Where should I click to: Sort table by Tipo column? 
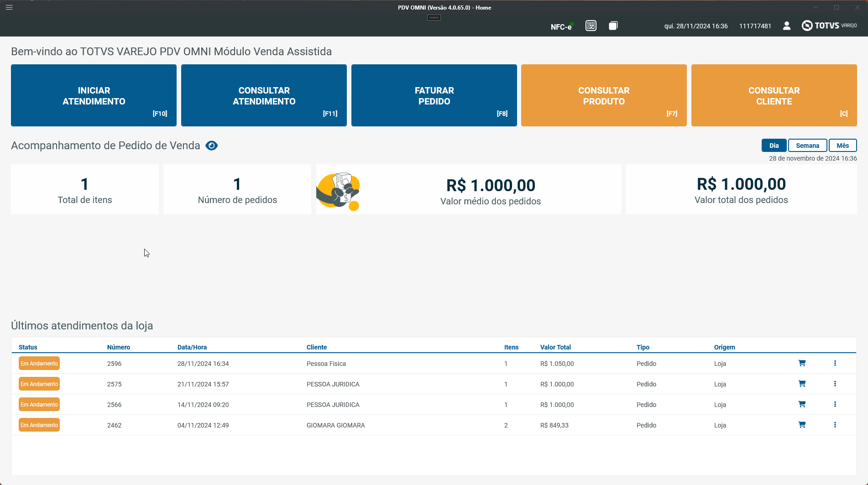(x=643, y=347)
